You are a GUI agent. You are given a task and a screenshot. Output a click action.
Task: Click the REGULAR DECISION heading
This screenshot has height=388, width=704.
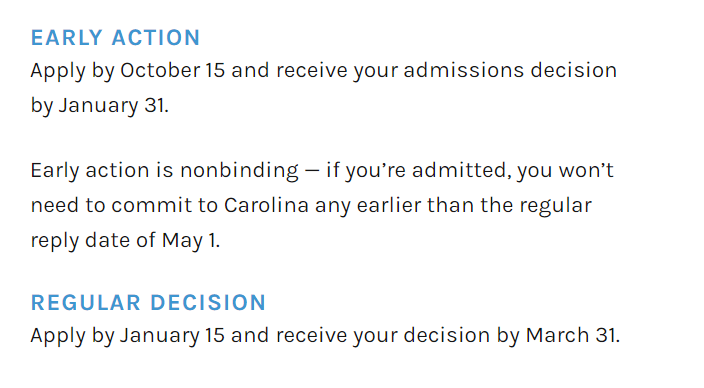(149, 303)
